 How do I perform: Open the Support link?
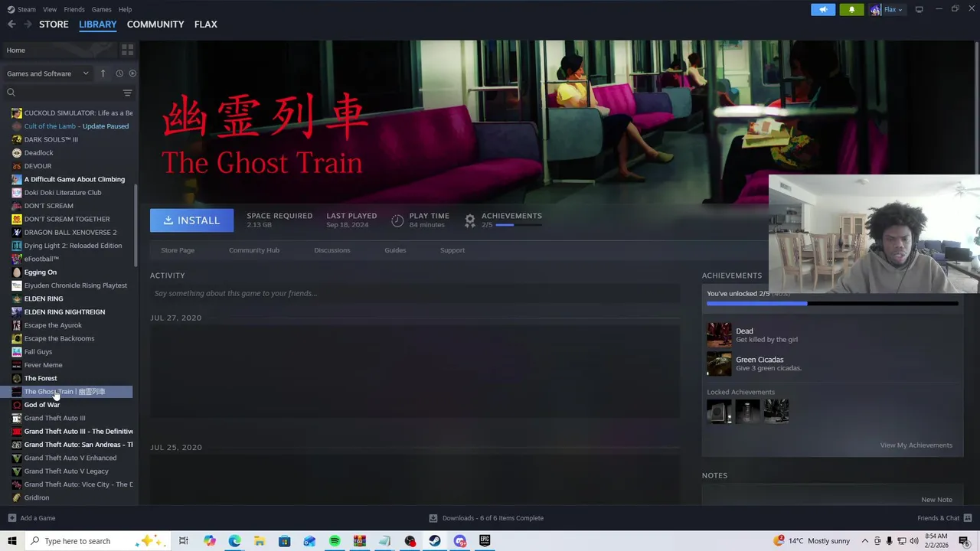tap(452, 250)
